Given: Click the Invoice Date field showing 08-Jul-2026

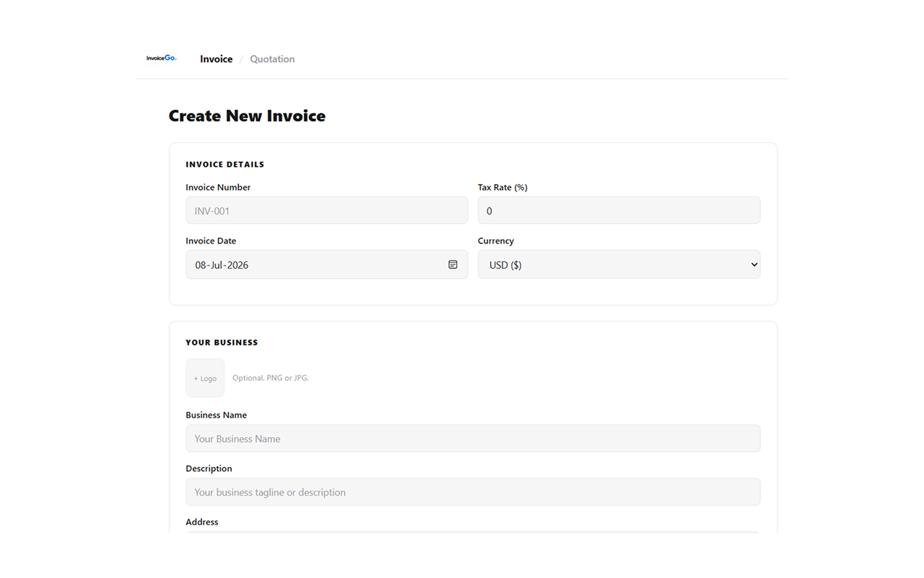Looking at the screenshot, I should point(326,264).
